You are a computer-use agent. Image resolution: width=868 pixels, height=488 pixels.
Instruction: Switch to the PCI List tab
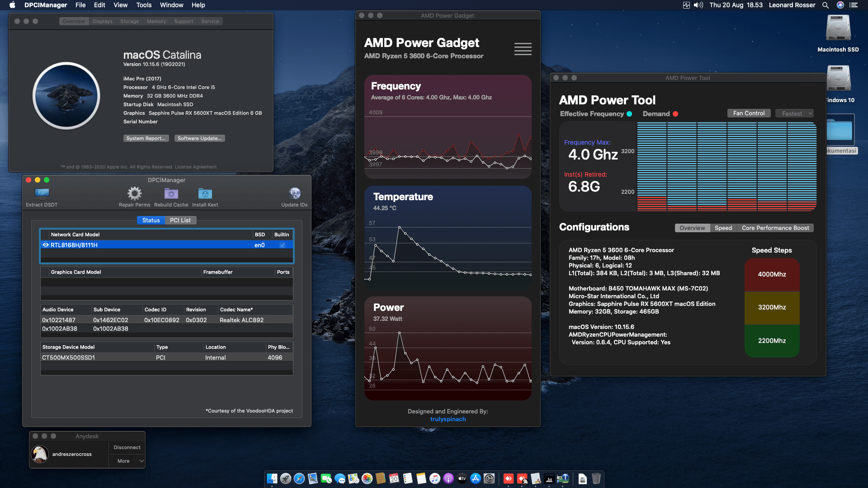(180, 220)
